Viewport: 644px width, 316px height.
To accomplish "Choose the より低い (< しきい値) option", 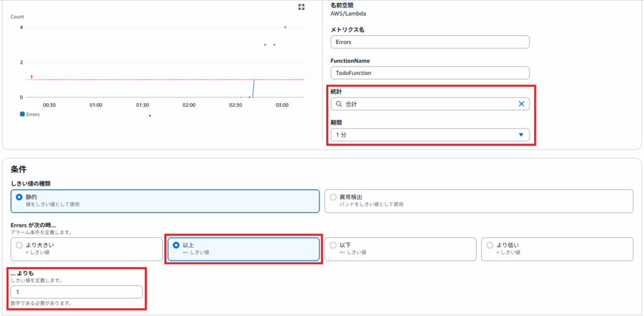I will click(x=490, y=245).
